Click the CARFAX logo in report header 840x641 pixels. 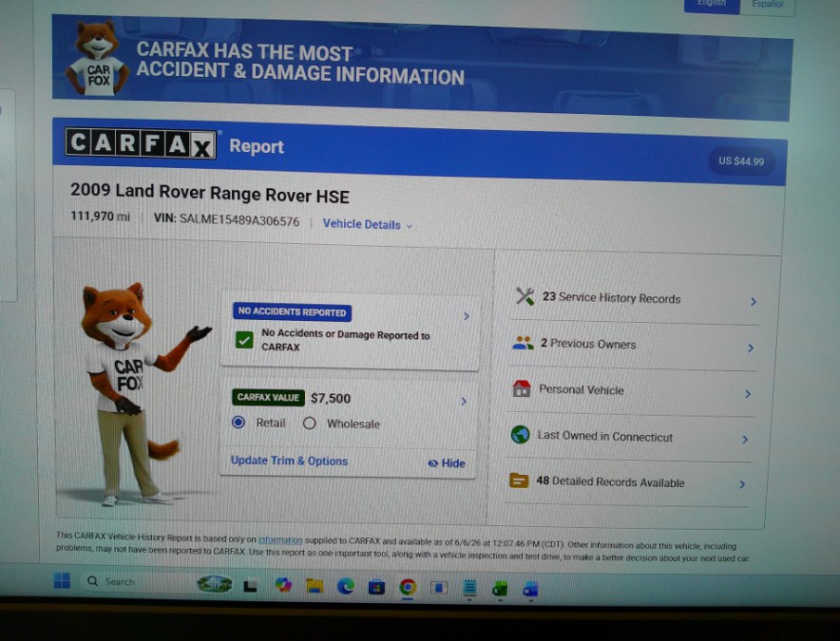pos(141,143)
